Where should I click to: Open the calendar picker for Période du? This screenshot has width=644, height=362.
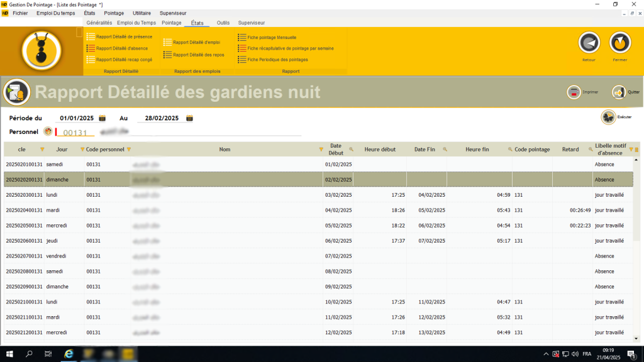[102, 118]
